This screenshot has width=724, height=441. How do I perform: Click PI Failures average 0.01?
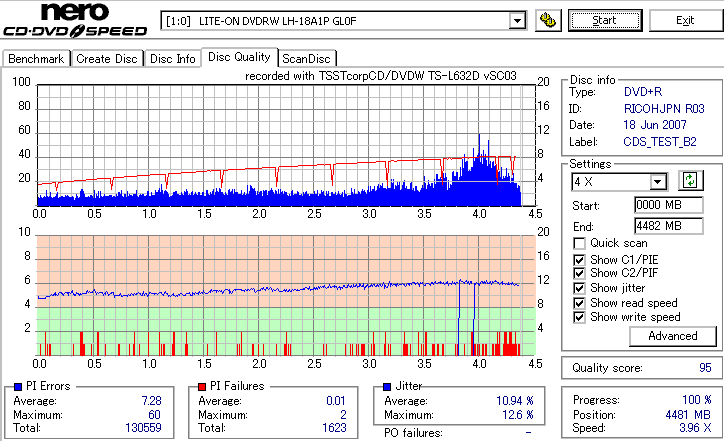[336, 401]
